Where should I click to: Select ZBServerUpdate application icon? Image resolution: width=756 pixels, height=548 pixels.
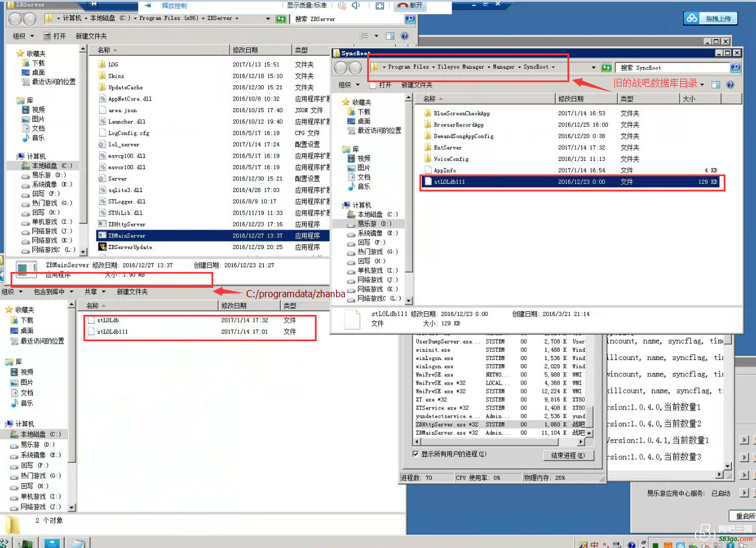pos(102,247)
